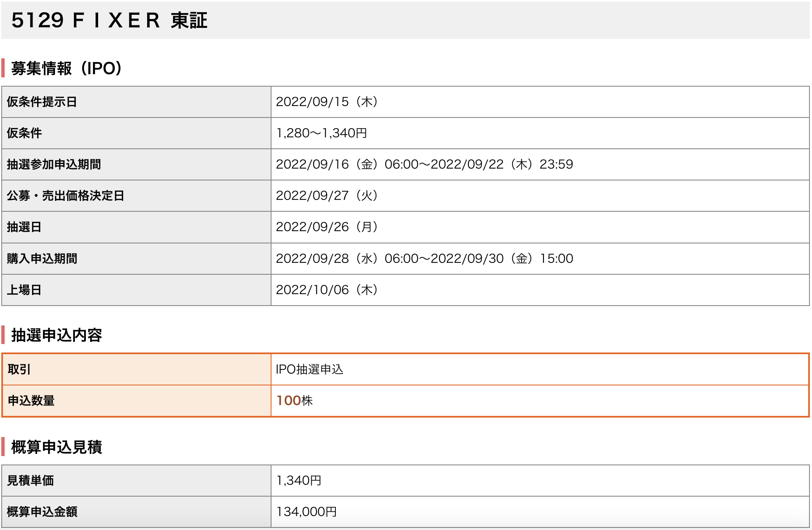Select the listing date 2022/10/06（木）
Image resolution: width=812 pixels, height=530 pixels.
(x=327, y=290)
